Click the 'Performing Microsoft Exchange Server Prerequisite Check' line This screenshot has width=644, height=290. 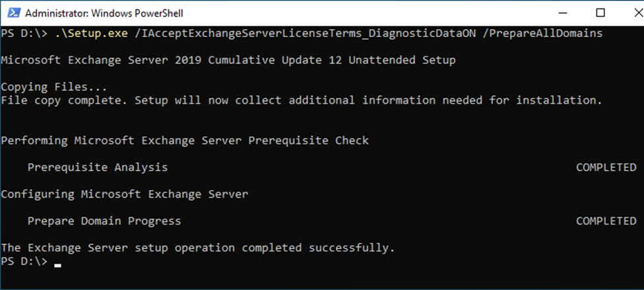pos(185,141)
